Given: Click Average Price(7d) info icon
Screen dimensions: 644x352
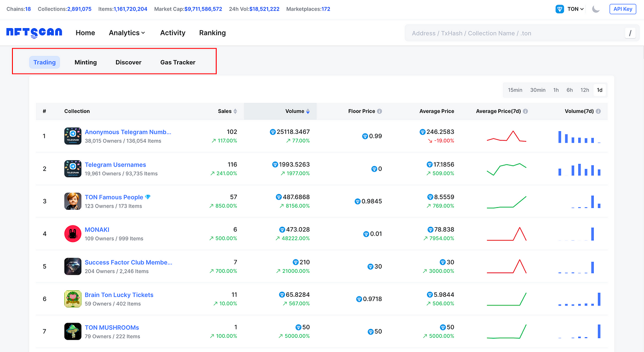Looking at the screenshot, I should pos(525,111).
